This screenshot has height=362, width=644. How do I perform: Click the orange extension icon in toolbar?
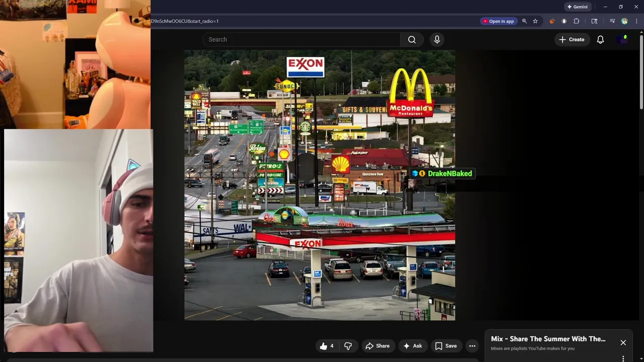coord(552,21)
